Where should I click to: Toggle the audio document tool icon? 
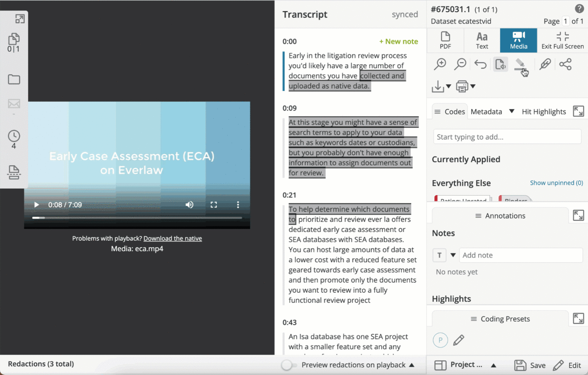click(x=500, y=64)
